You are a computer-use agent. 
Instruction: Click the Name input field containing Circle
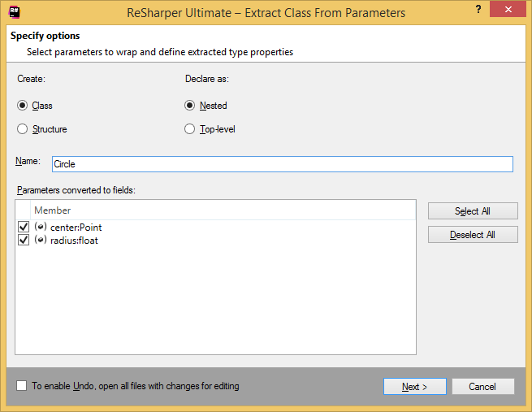coord(283,164)
